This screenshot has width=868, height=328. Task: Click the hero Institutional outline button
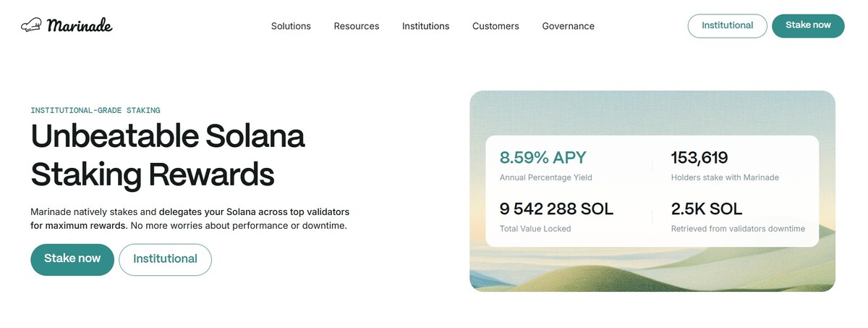pyautogui.click(x=165, y=259)
